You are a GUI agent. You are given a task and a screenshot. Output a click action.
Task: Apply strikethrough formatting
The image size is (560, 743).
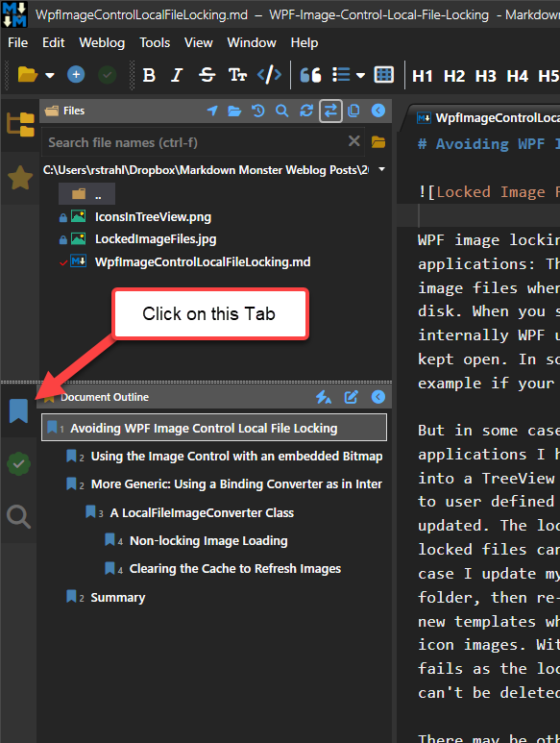[207, 75]
